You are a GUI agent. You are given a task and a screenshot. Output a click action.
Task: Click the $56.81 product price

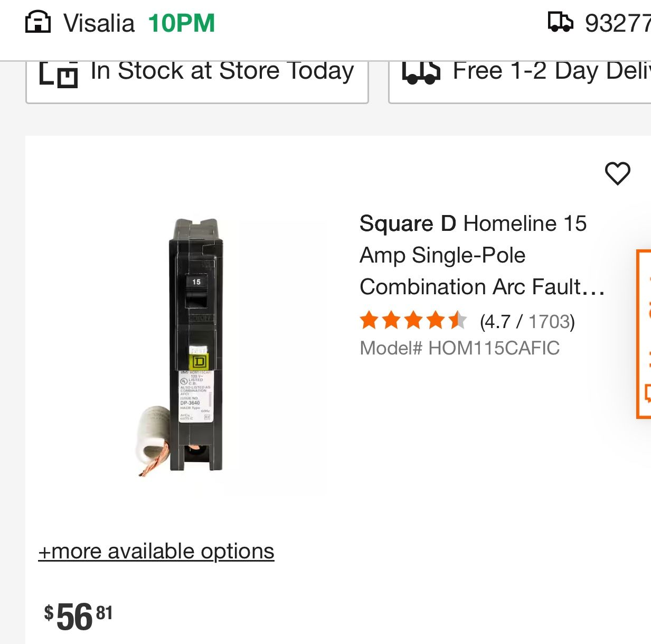tap(78, 617)
